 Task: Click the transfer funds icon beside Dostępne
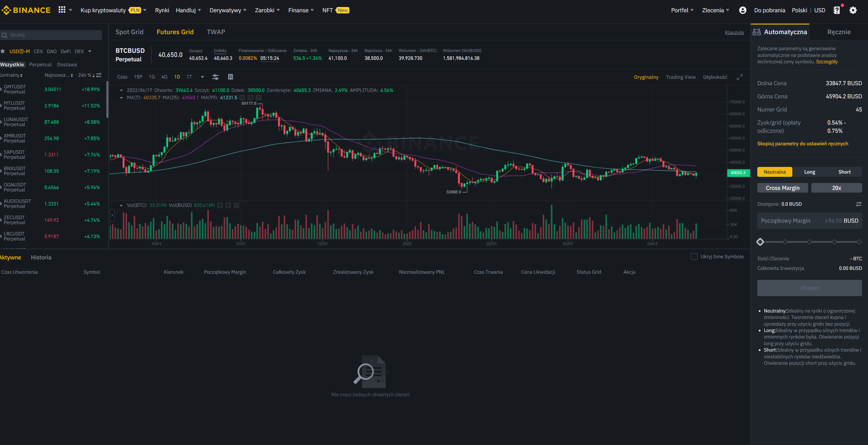coord(859,204)
